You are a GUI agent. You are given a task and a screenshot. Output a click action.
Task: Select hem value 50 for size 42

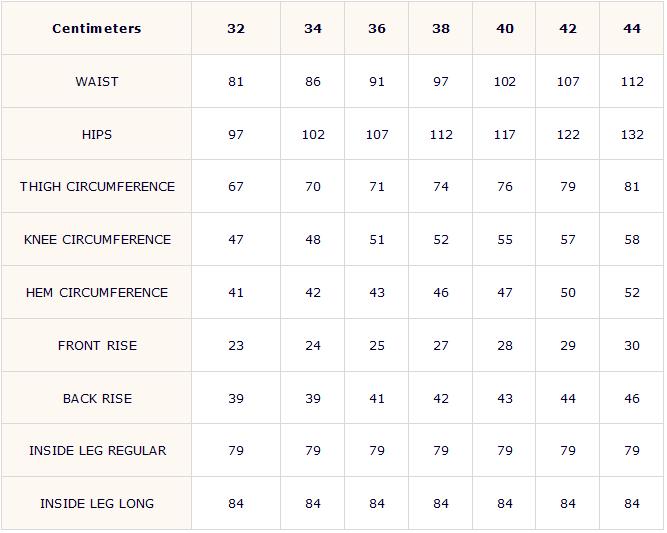(567, 292)
